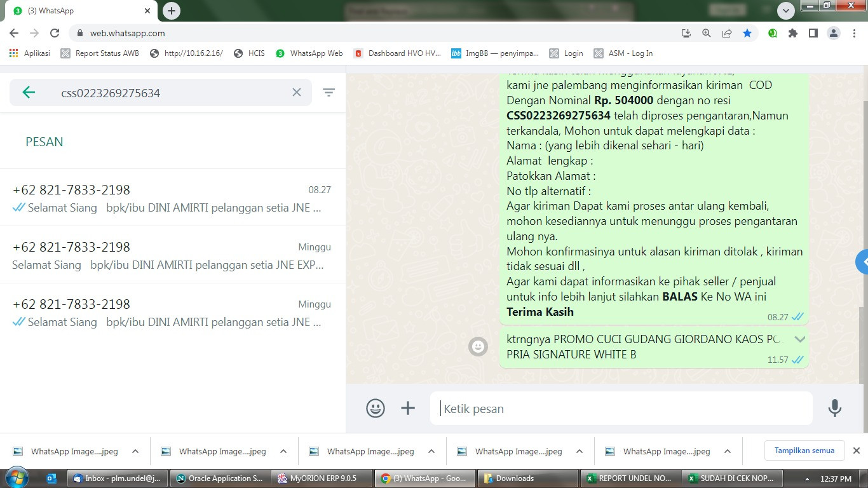This screenshot has height=488, width=868.
Task: Open the Windows Start menu
Action: [x=17, y=478]
